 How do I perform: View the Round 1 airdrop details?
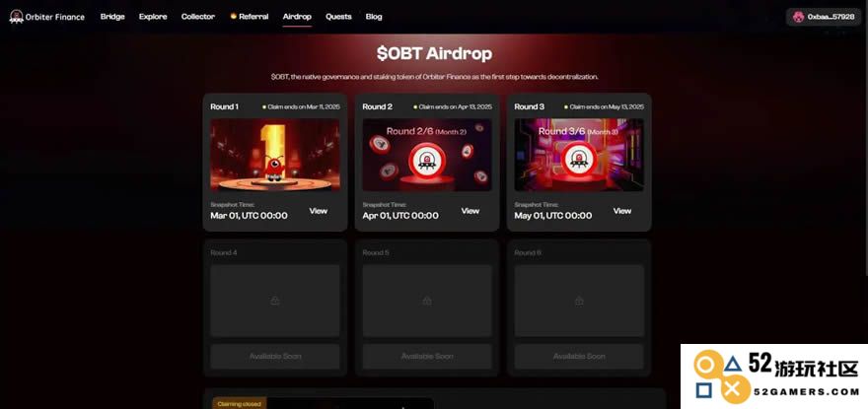pos(319,211)
